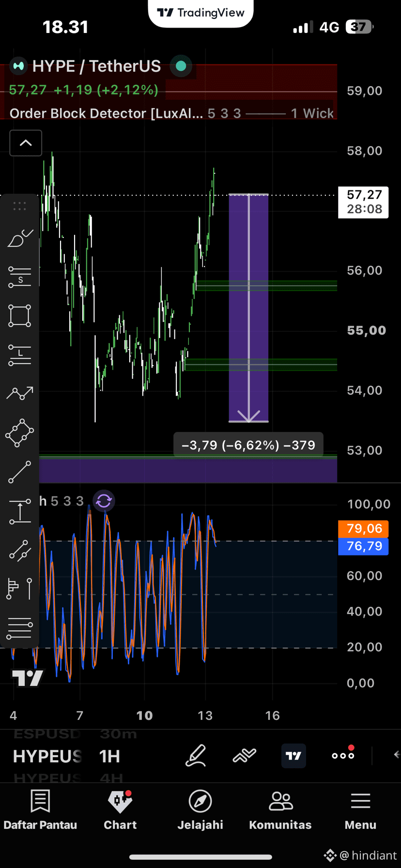Tap the blue oscillator value 76,79

[363, 546]
